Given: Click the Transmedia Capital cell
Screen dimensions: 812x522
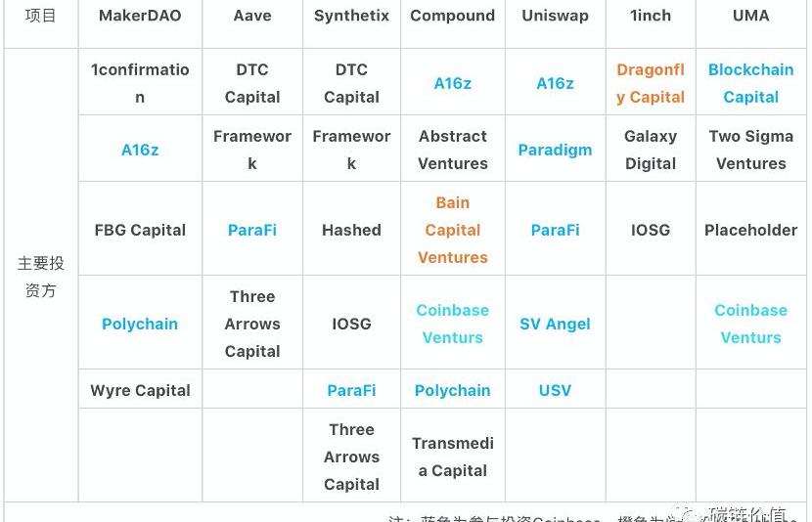Looking at the screenshot, I should coord(452,457).
